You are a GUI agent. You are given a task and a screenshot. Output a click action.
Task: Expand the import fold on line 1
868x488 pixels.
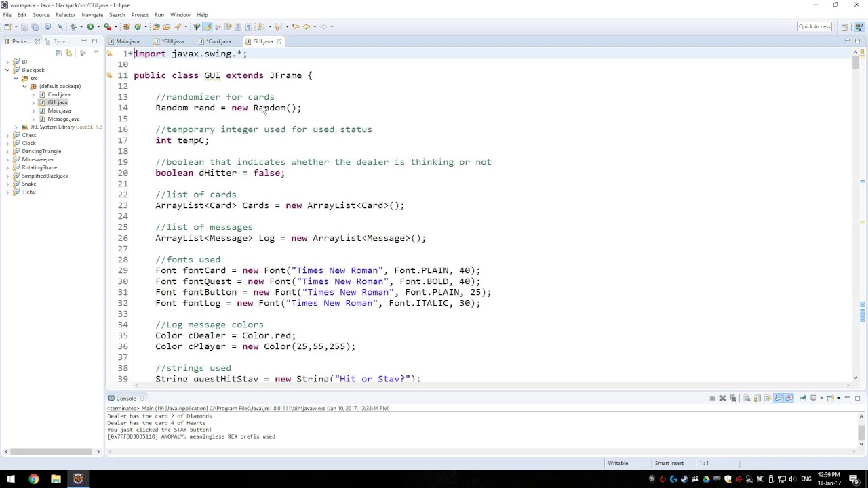(x=130, y=54)
